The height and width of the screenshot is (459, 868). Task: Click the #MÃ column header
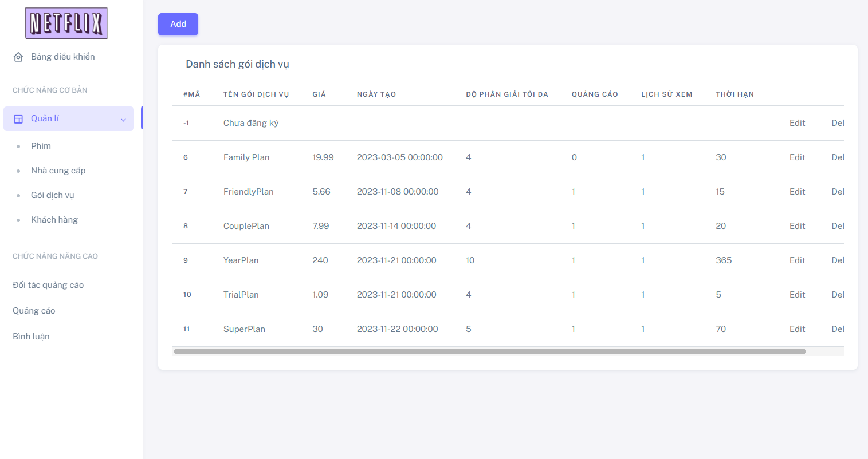click(x=192, y=94)
